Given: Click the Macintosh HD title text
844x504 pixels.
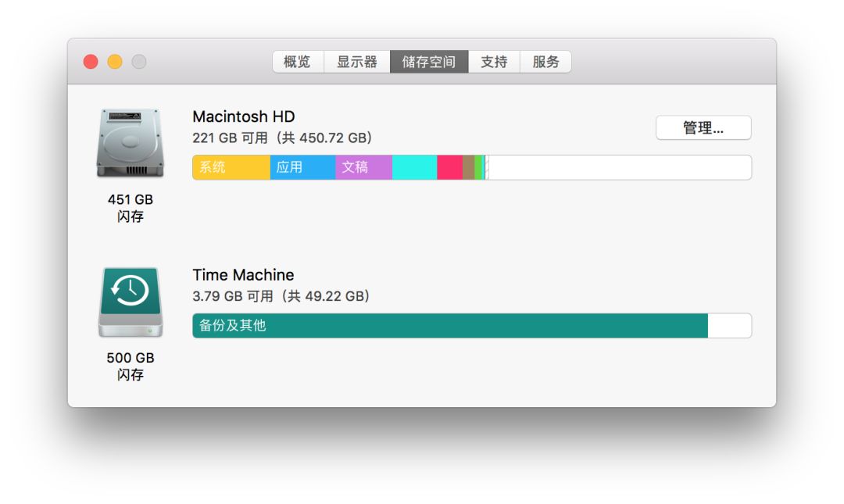Looking at the screenshot, I should point(244,117).
